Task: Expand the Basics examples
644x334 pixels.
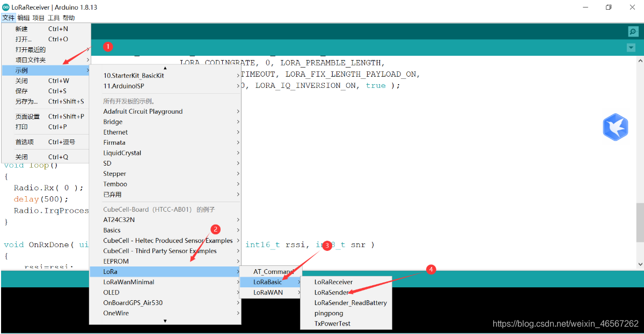Action: point(165,230)
